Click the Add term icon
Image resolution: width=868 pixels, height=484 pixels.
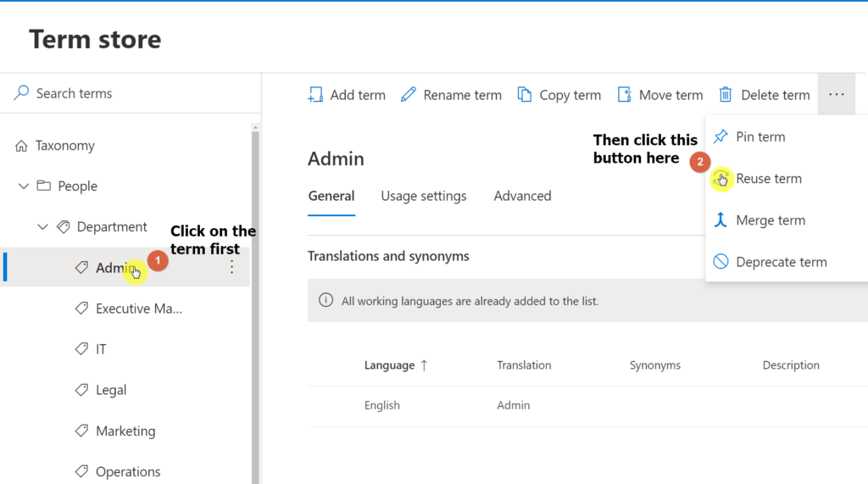tap(315, 95)
